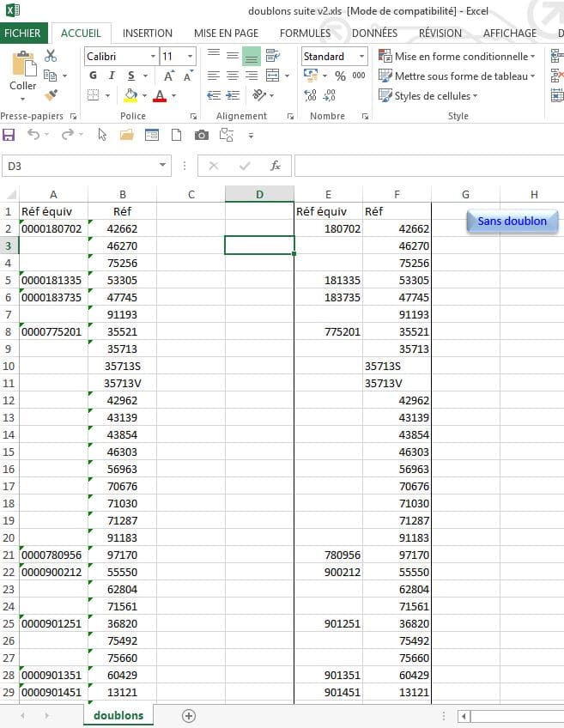
Task: Toggle center horizontal alignment
Action: [x=232, y=76]
